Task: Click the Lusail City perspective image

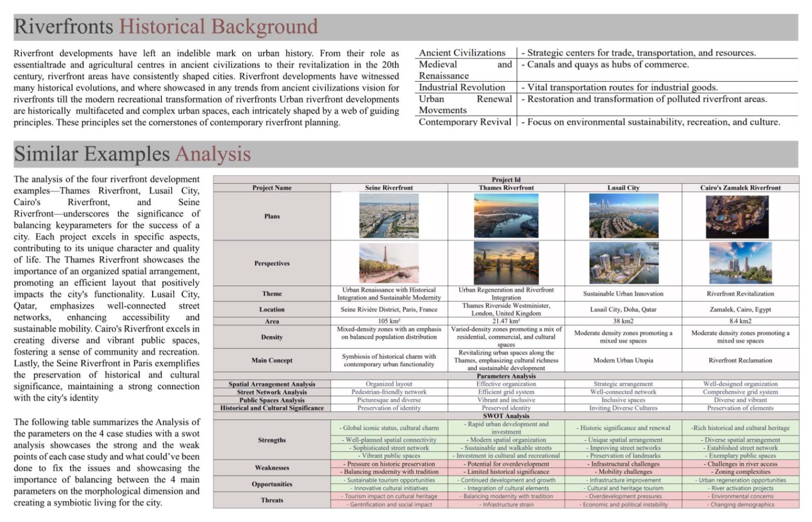Action: (x=623, y=263)
